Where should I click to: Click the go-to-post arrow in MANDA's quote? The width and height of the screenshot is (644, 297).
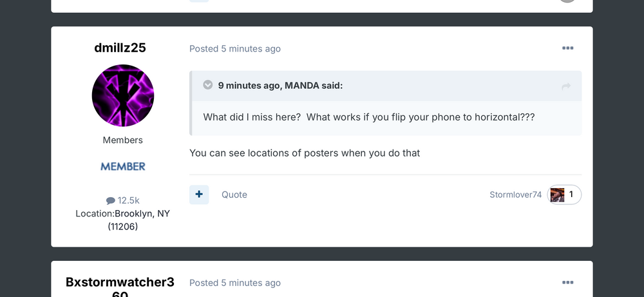pos(566,86)
